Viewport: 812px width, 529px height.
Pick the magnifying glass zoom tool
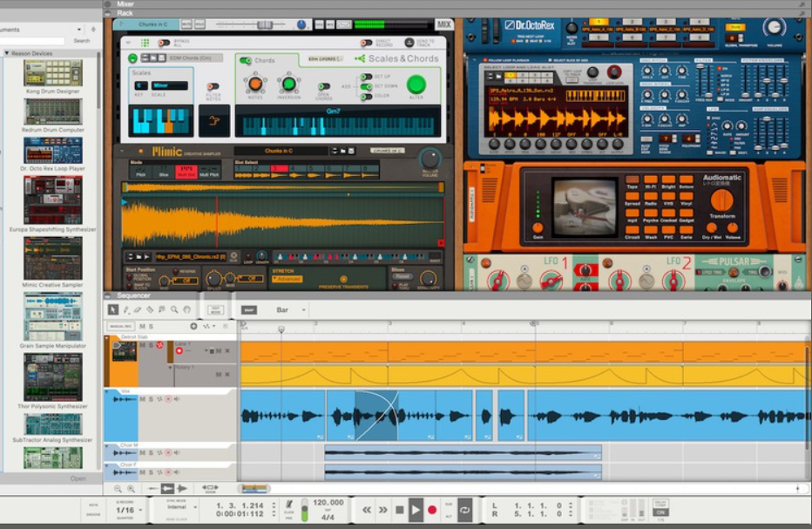[174, 309]
